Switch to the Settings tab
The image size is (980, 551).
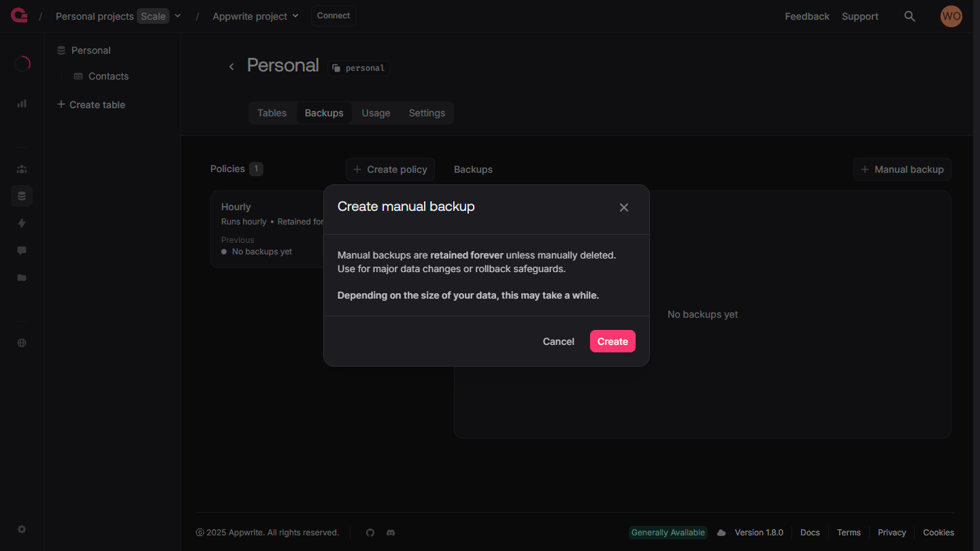click(427, 113)
